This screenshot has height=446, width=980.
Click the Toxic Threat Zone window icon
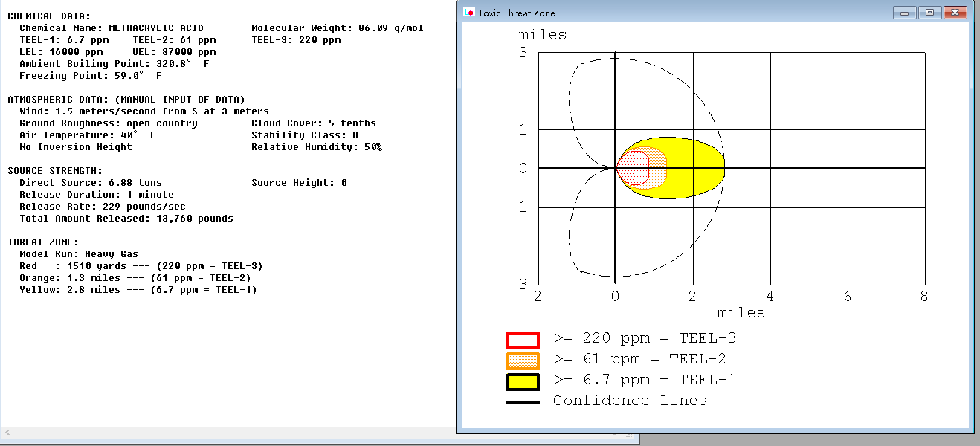468,13
